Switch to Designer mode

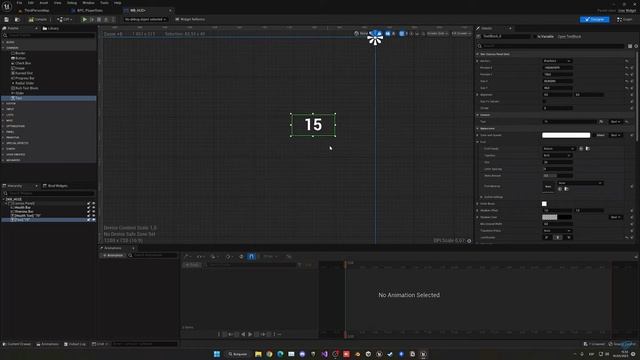coord(594,20)
